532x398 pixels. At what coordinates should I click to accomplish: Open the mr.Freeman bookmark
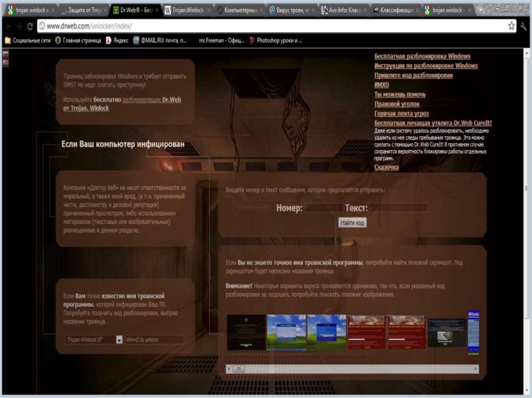221,40
